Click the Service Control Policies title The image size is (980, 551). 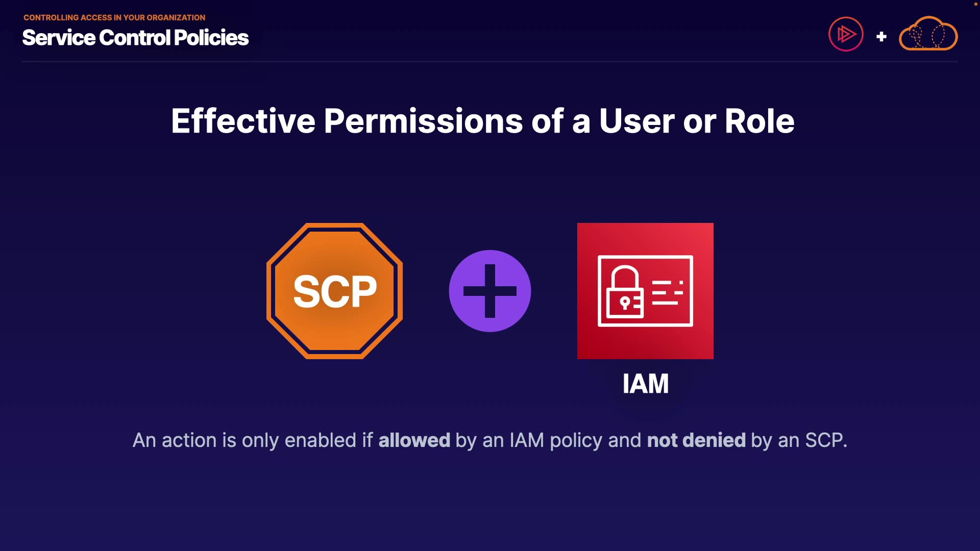pos(135,38)
